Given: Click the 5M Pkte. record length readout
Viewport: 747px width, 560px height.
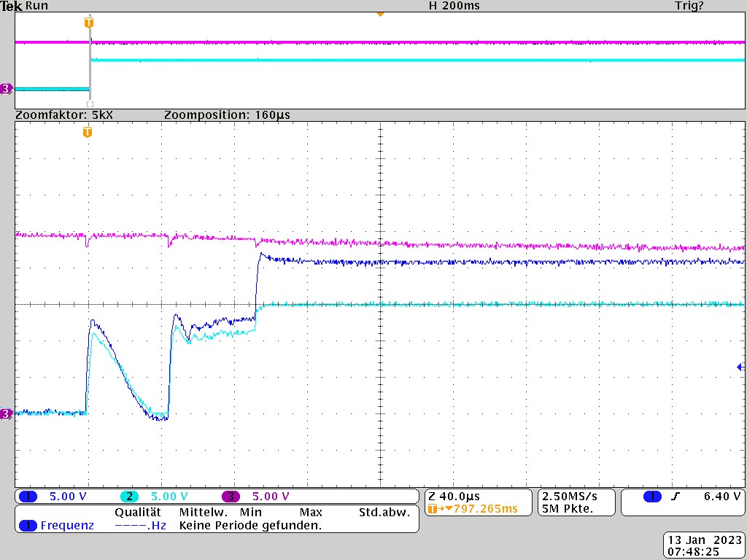Looking at the screenshot, I should click(567, 509).
